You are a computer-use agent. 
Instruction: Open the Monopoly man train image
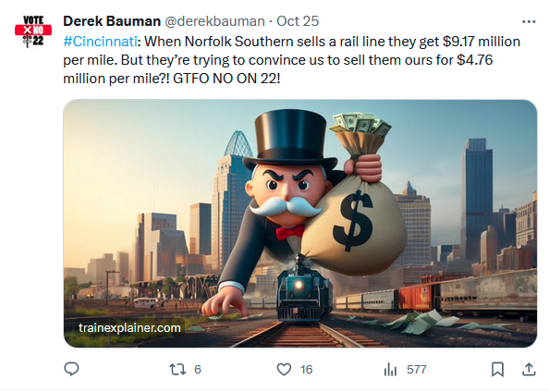(x=300, y=224)
